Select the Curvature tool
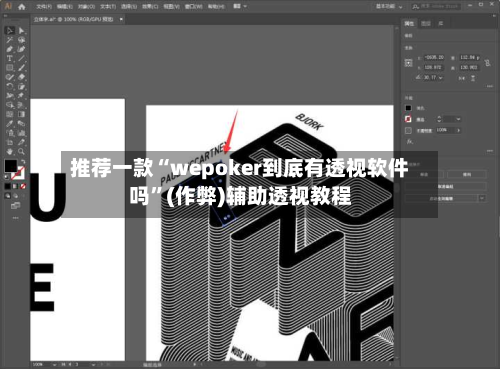The height and width of the screenshot is (369, 500). coord(21,49)
